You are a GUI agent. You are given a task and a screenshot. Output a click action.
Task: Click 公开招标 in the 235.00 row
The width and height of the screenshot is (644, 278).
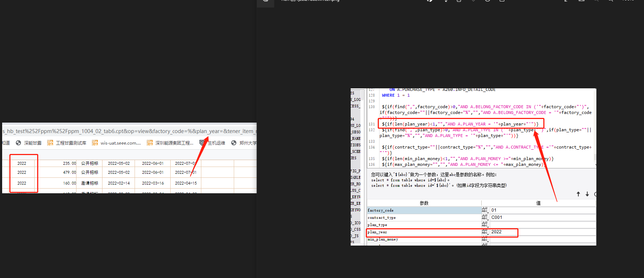[x=89, y=163]
